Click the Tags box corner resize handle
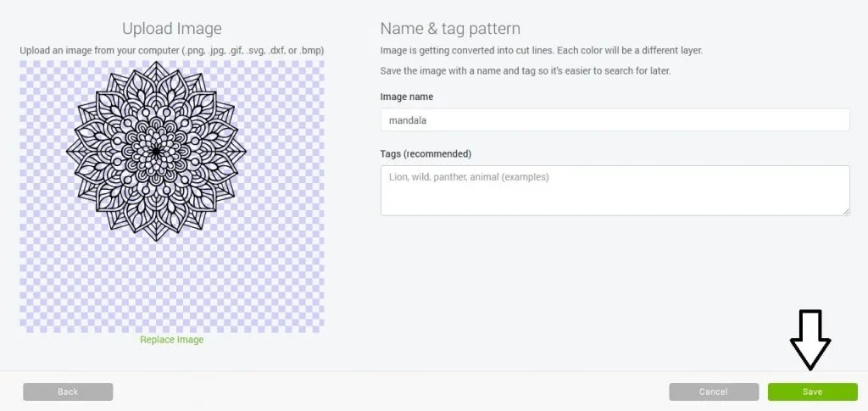 [x=846, y=211]
